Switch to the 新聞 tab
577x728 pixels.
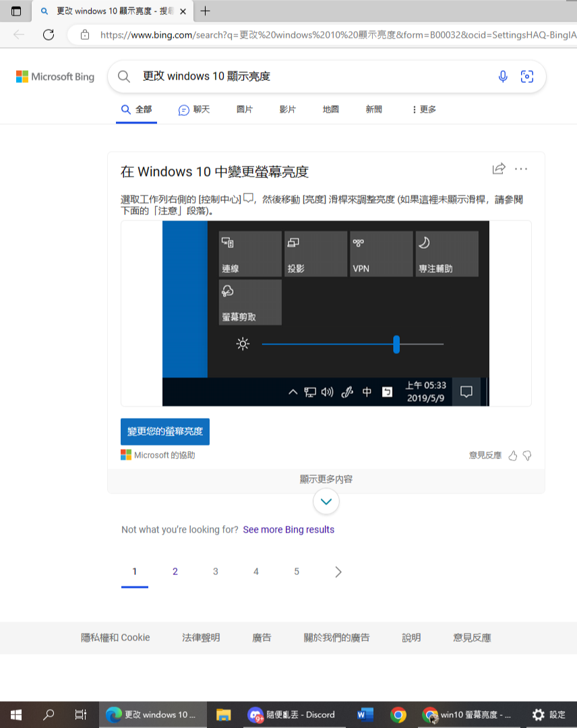coord(373,110)
